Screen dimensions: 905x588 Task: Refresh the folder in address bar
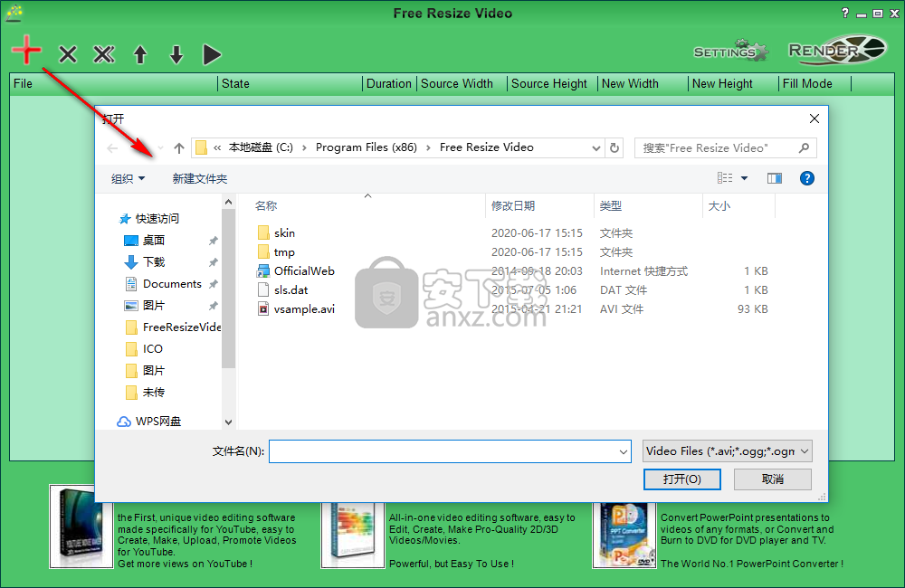coord(614,147)
